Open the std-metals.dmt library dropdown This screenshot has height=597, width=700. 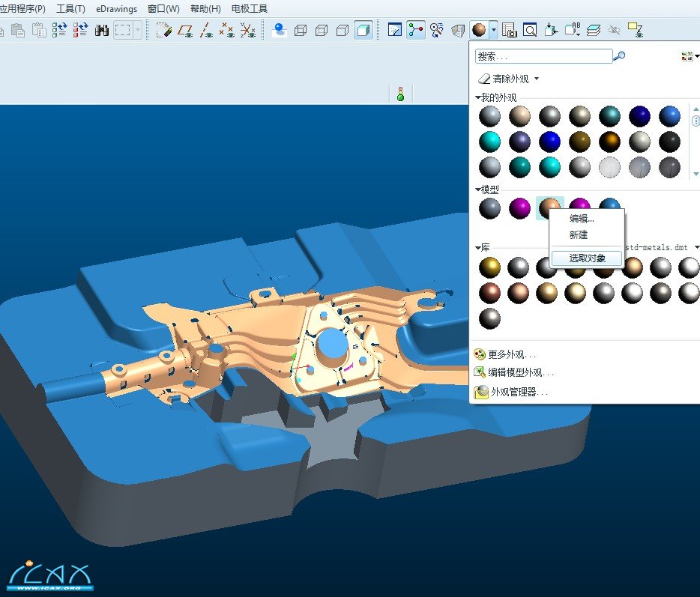(x=696, y=247)
